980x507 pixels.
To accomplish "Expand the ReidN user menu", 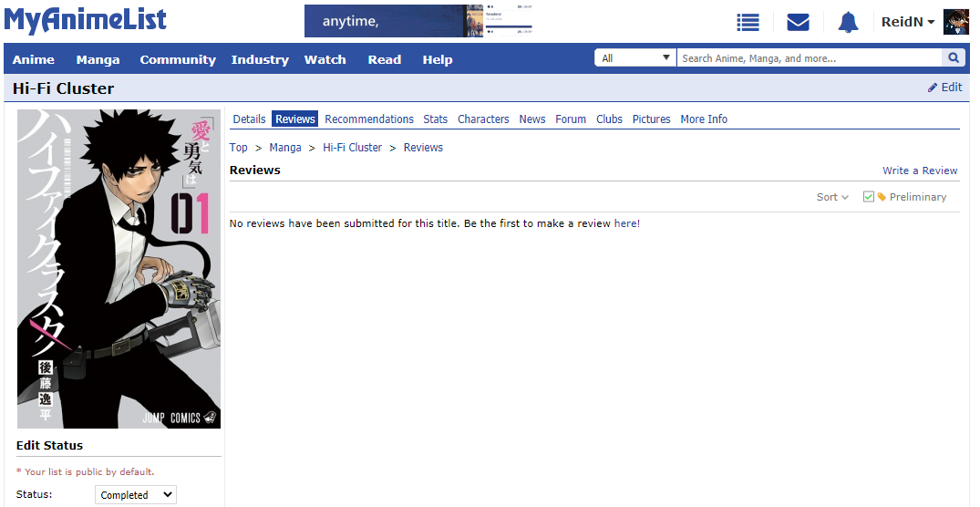I will tap(907, 22).
